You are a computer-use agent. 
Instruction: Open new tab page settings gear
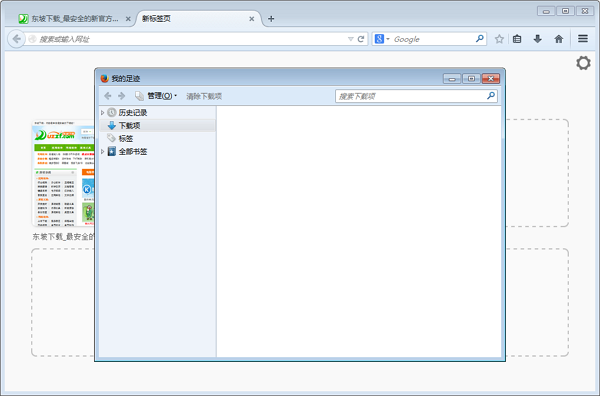[x=583, y=63]
